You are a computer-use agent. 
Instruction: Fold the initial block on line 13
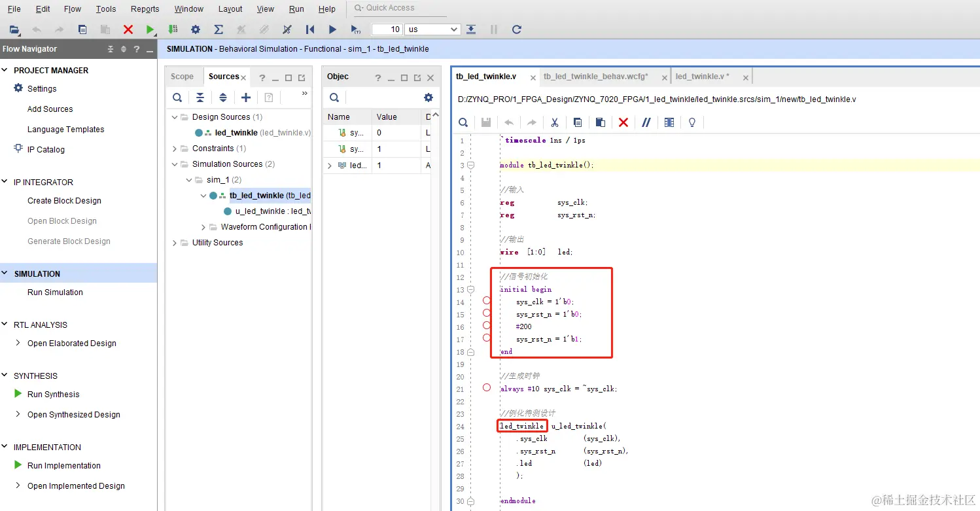tap(470, 289)
